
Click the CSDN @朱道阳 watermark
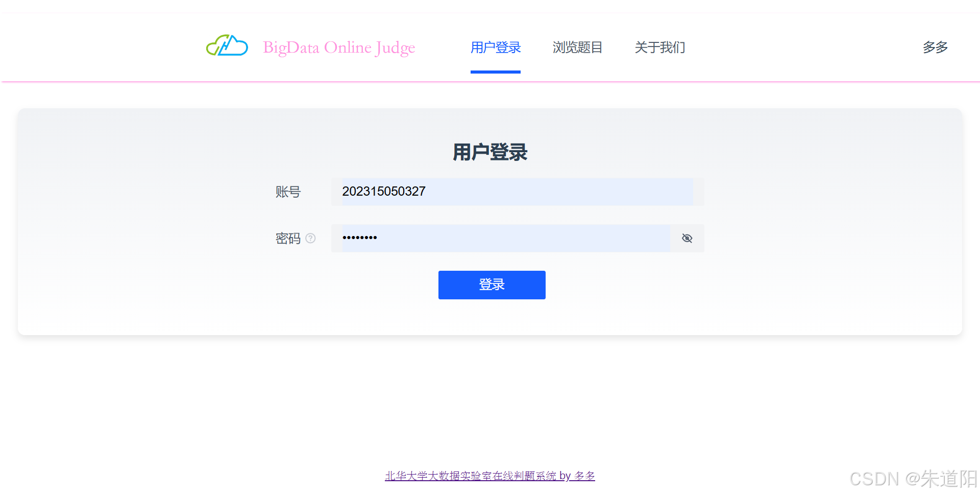(x=913, y=479)
